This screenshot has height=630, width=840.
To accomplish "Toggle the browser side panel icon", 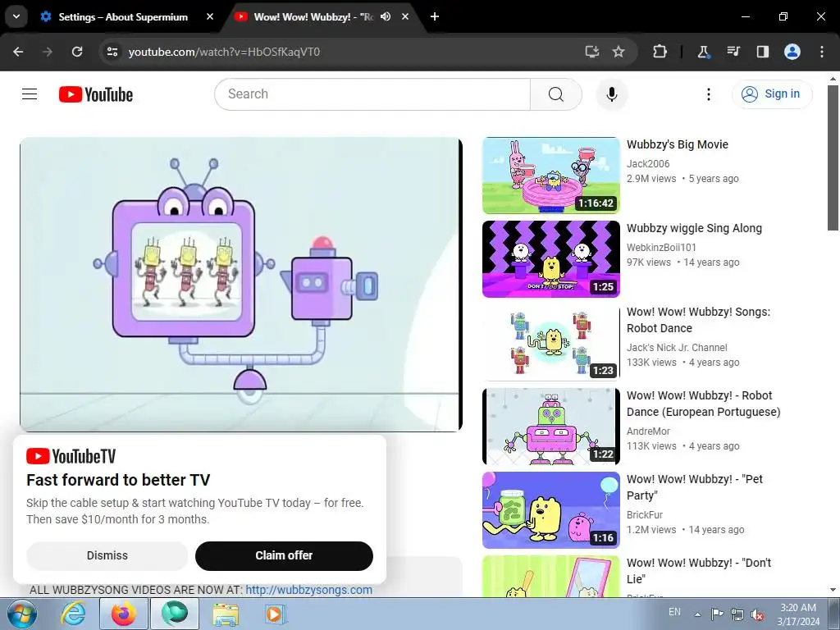I will tap(762, 52).
